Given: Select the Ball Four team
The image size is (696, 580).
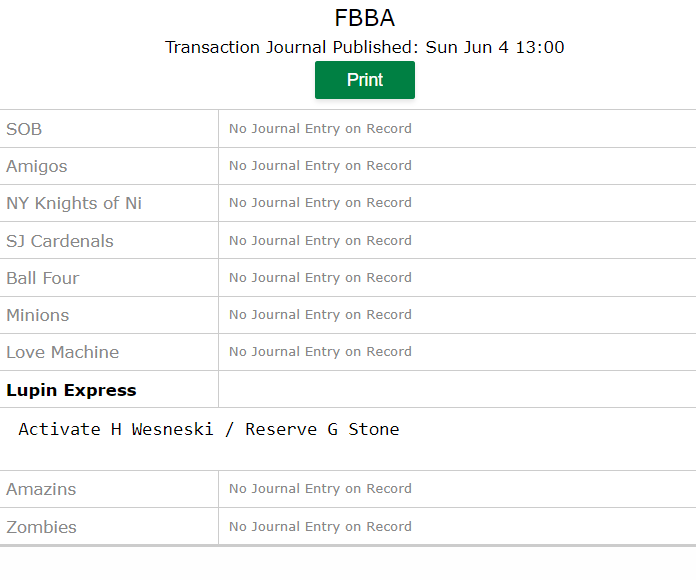Looking at the screenshot, I should 43,278.
